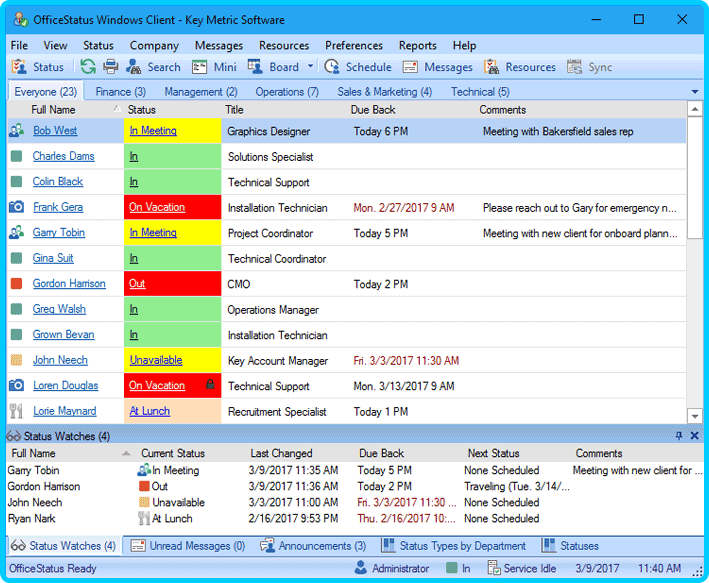Viewport: 709px width, 583px height.
Task: Click the Status toolbar icon
Action: [x=19, y=67]
